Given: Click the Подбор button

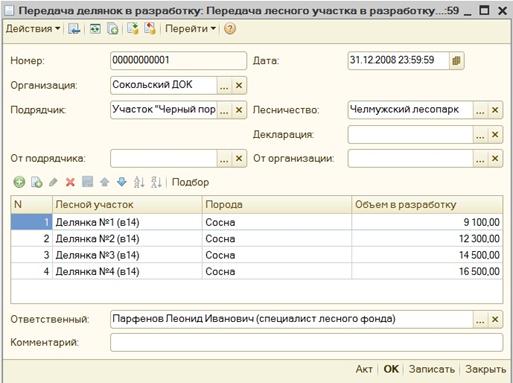Looking at the screenshot, I should click(190, 182).
